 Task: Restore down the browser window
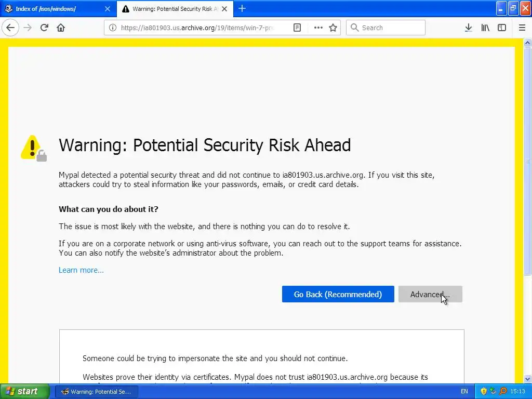(513, 8)
